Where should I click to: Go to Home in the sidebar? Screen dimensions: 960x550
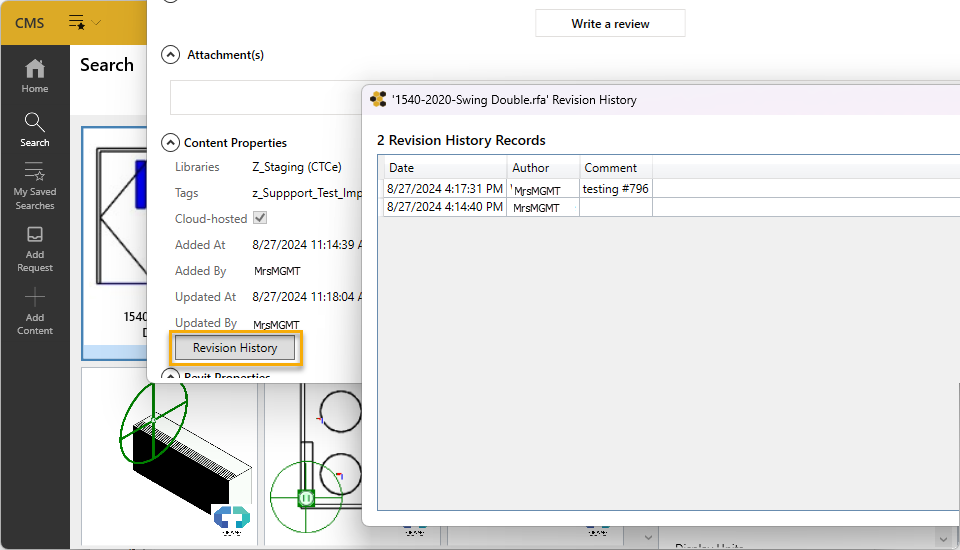click(x=35, y=75)
